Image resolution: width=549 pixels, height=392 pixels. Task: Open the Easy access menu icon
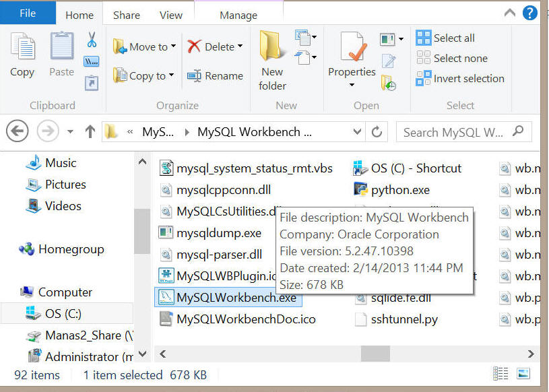[306, 57]
